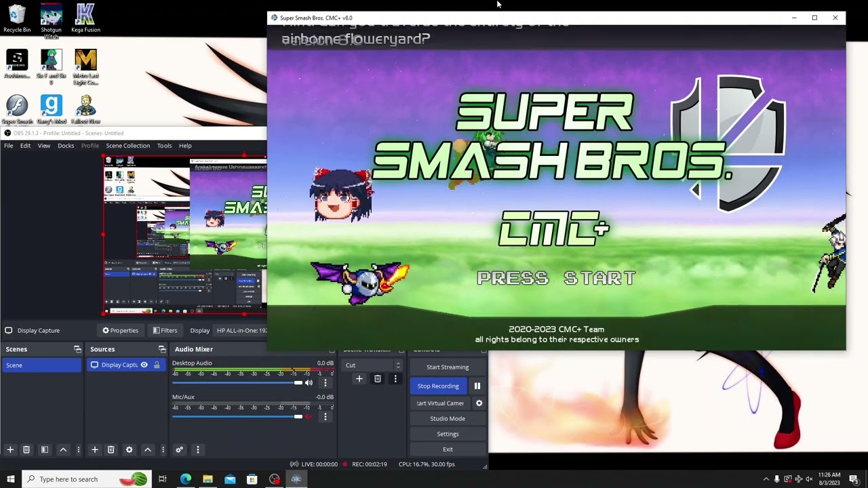Viewport: 868px width, 488px height.
Task: Select Metro Last Light desktop shortcut
Action: (85, 66)
